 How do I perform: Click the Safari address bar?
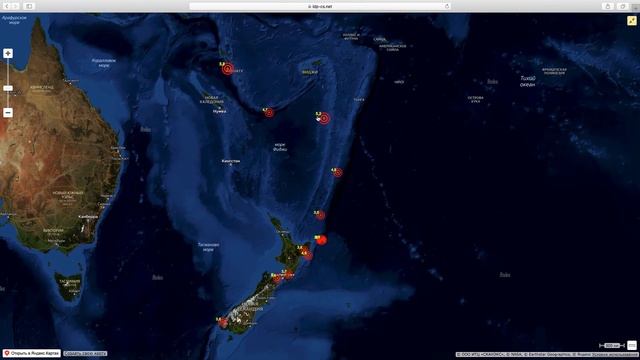click(x=320, y=6)
